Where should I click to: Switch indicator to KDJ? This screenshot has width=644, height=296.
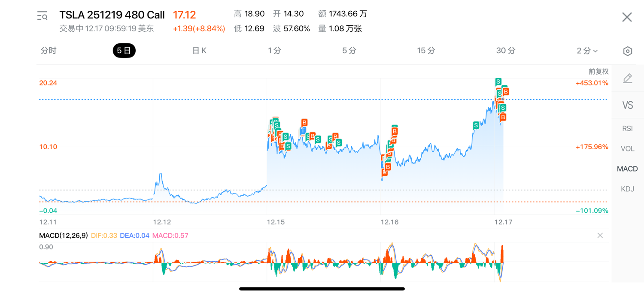pyautogui.click(x=627, y=189)
